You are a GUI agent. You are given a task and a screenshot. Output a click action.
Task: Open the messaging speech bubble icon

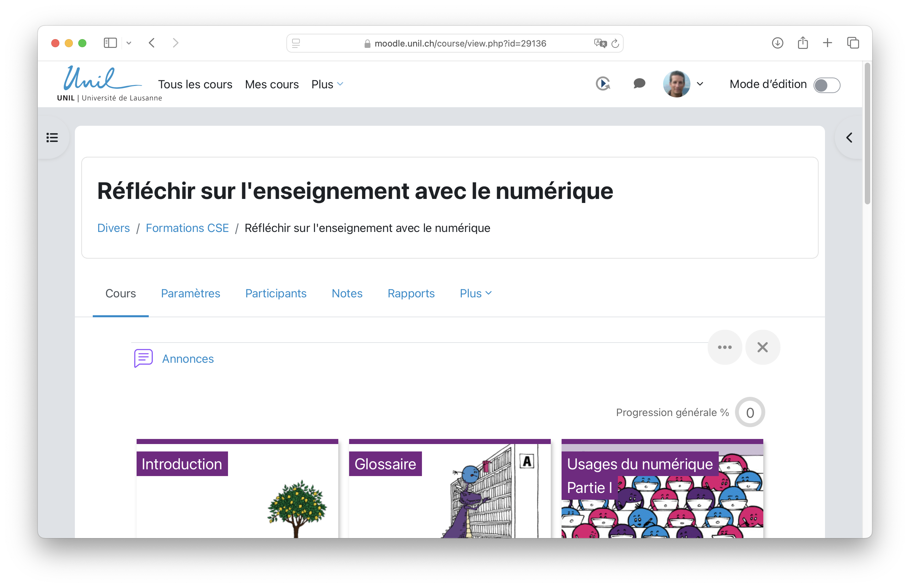pyautogui.click(x=639, y=84)
